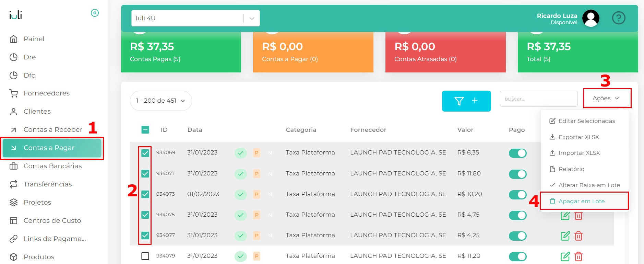
Task: Choose Apagar em Lote from menu
Action: click(x=581, y=201)
